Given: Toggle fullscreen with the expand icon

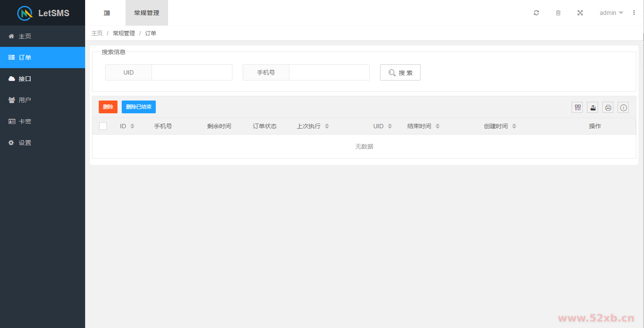Looking at the screenshot, I should (580, 13).
